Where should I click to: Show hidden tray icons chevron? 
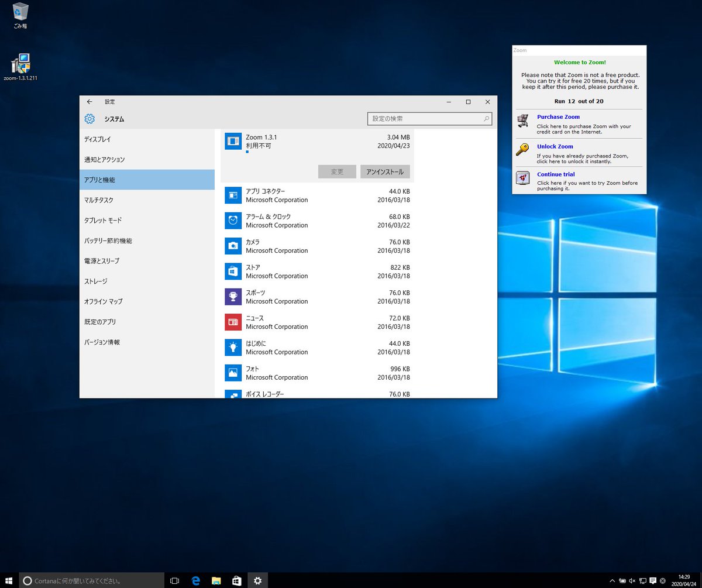pos(612,581)
